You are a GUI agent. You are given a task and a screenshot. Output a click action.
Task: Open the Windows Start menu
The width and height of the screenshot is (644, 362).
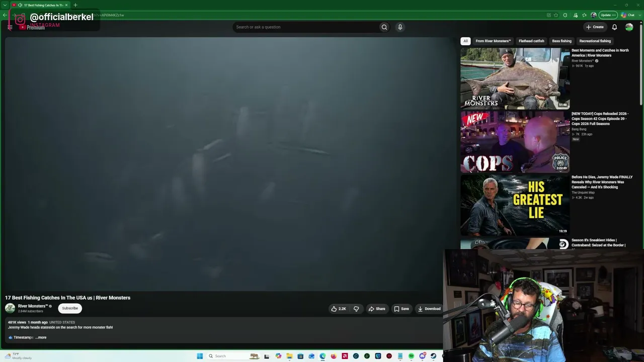click(200, 356)
